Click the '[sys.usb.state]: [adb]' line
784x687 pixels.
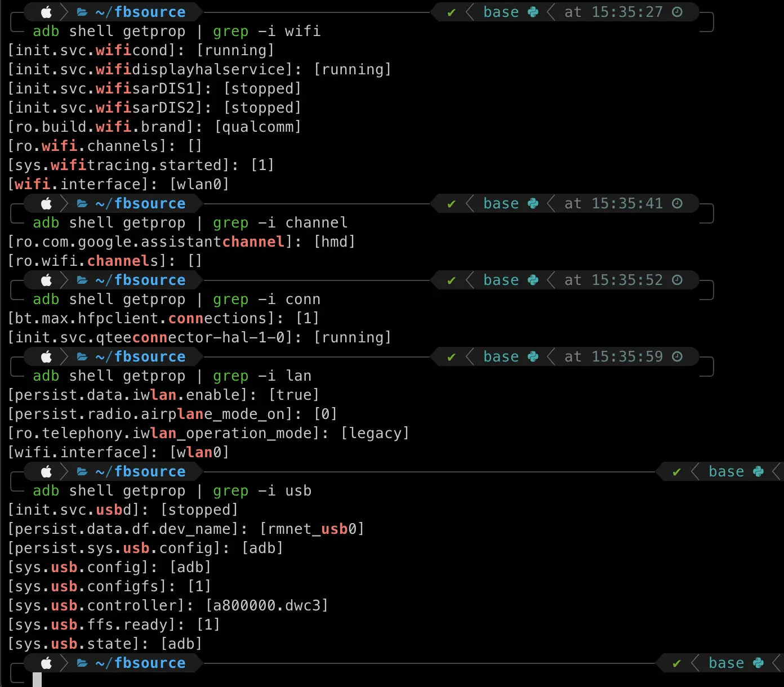coord(105,644)
